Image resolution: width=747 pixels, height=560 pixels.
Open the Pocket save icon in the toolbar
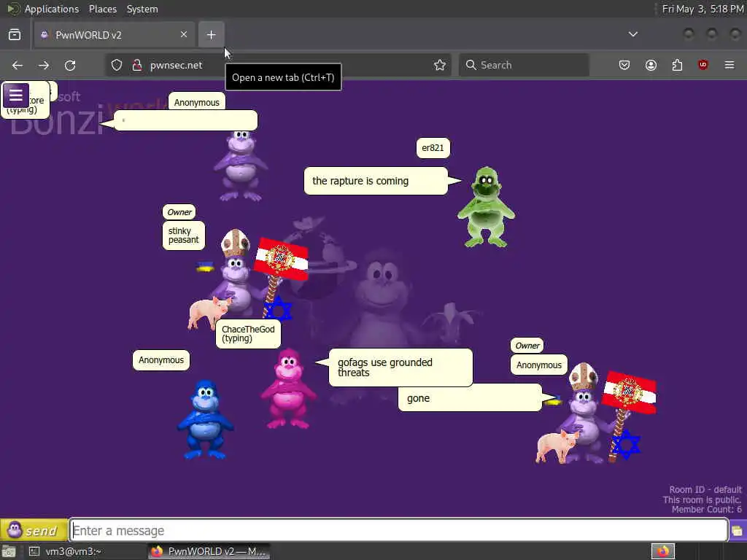(624, 65)
